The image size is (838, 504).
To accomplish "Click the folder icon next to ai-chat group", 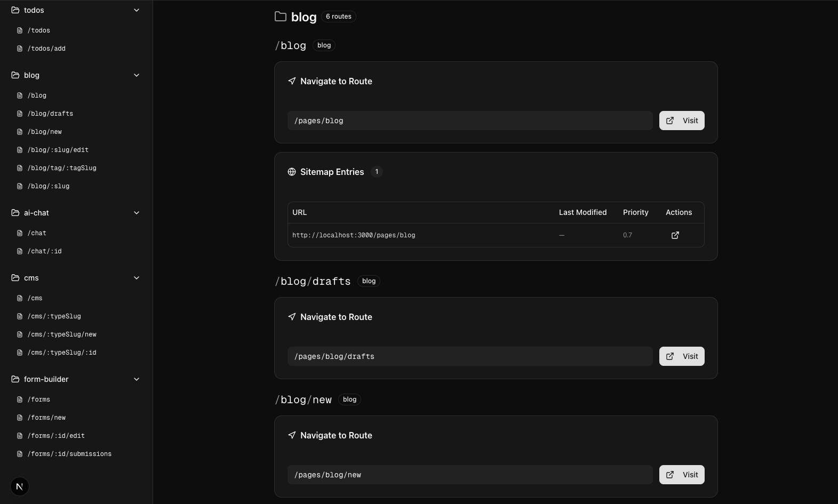I will click(x=15, y=213).
